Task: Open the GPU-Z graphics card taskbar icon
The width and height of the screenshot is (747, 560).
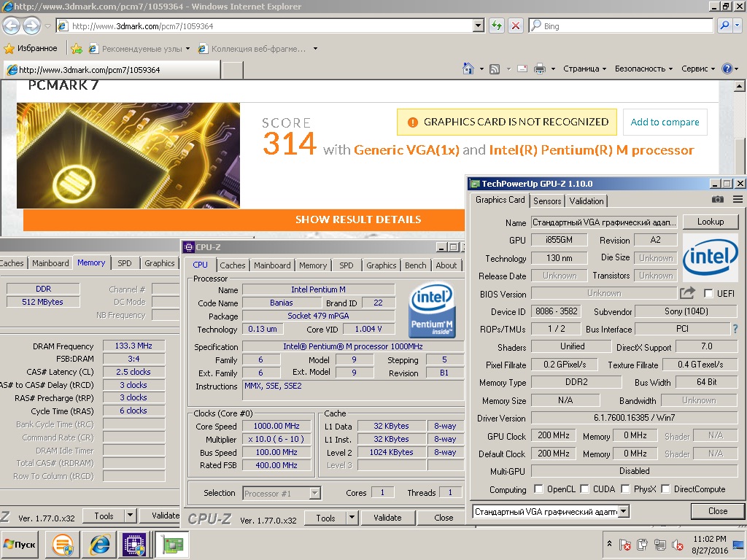Action: pos(171,544)
